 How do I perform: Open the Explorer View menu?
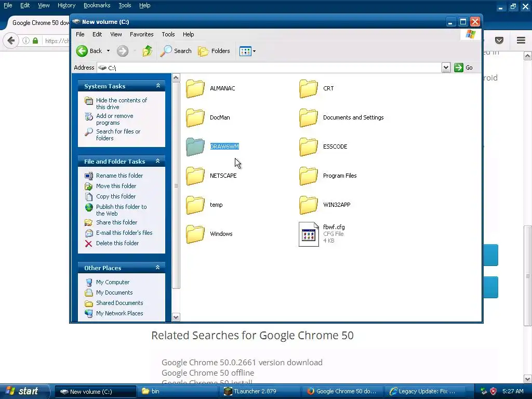116,34
